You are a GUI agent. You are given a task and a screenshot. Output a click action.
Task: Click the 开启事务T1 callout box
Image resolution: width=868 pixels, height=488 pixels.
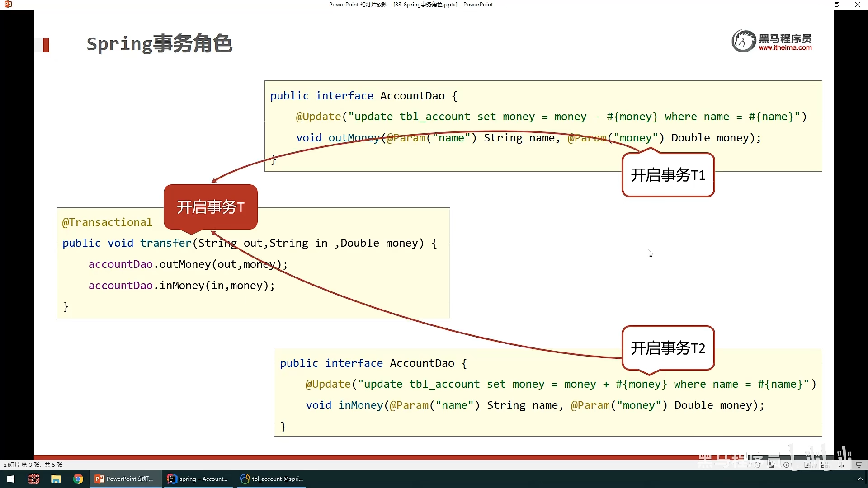click(x=668, y=175)
